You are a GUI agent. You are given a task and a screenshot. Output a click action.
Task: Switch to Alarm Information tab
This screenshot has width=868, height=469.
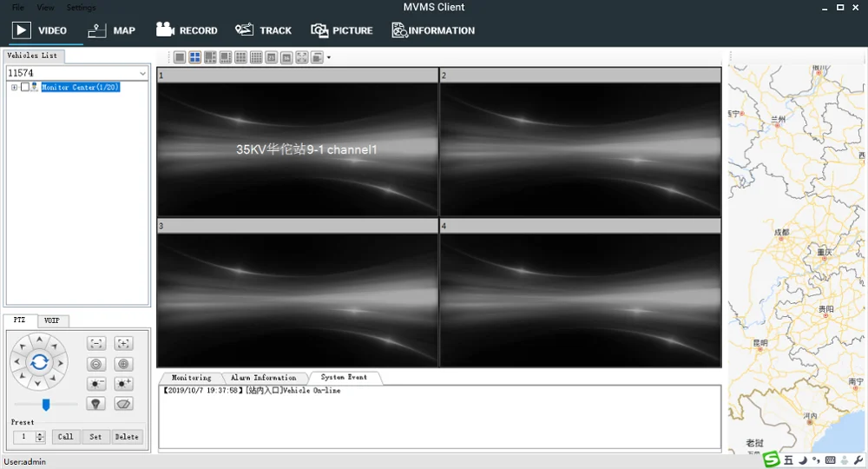pyautogui.click(x=264, y=378)
